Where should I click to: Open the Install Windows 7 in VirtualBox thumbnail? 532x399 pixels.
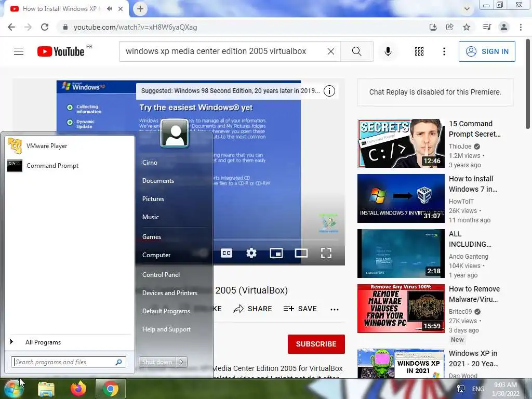click(x=401, y=198)
